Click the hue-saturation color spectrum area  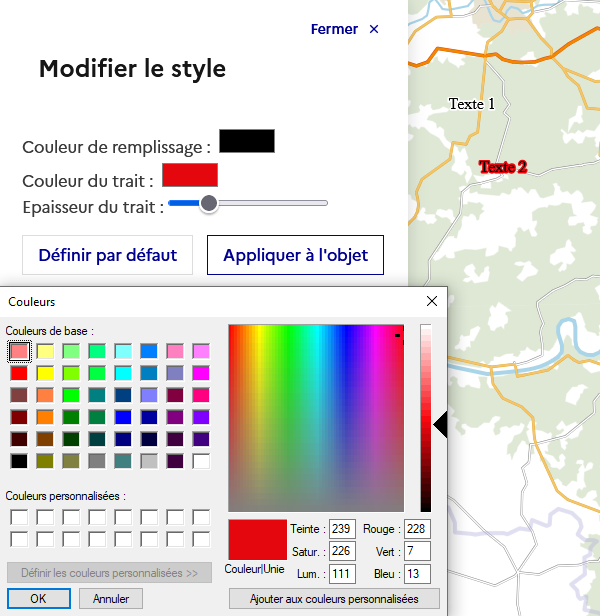point(316,418)
